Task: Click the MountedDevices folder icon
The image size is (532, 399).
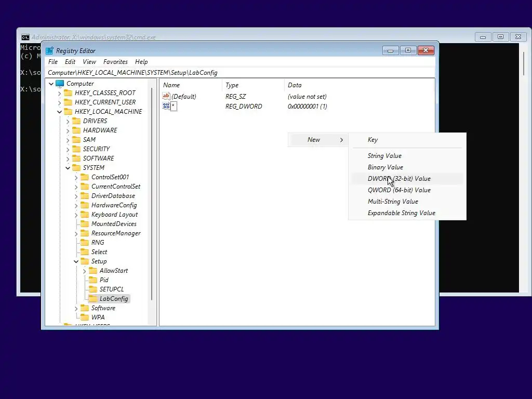Action: tap(85, 224)
